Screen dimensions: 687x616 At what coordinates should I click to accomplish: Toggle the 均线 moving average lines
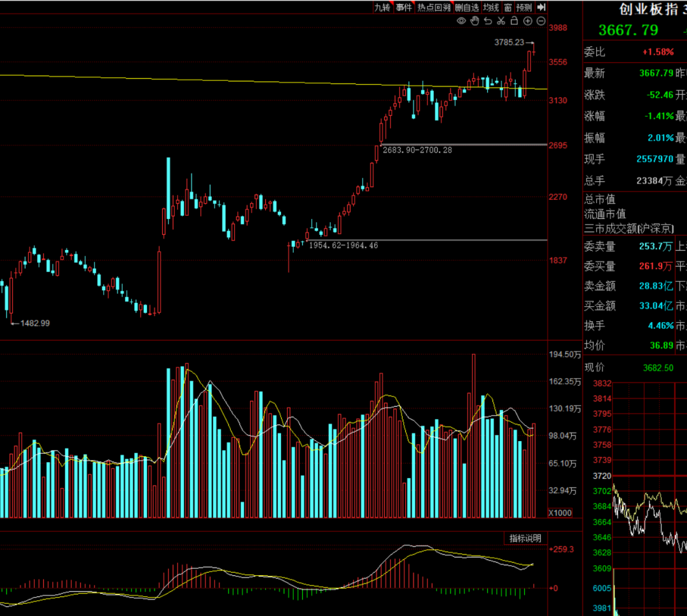click(x=491, y=8)
